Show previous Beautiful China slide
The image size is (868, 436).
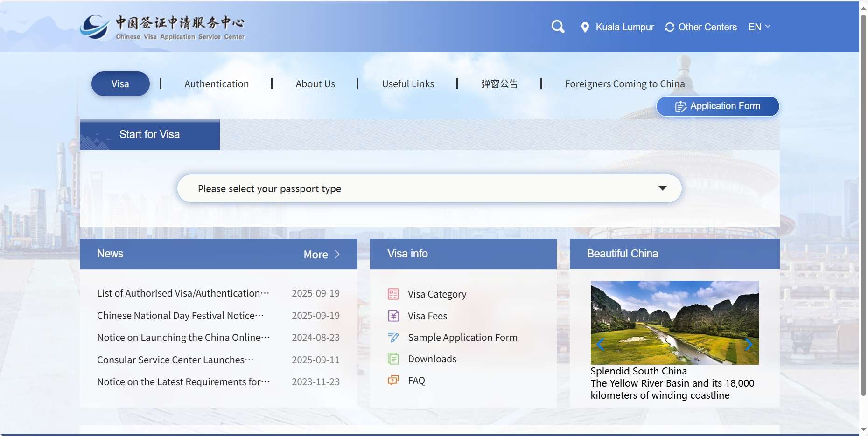pyautogui.click(x=601, y=345)
